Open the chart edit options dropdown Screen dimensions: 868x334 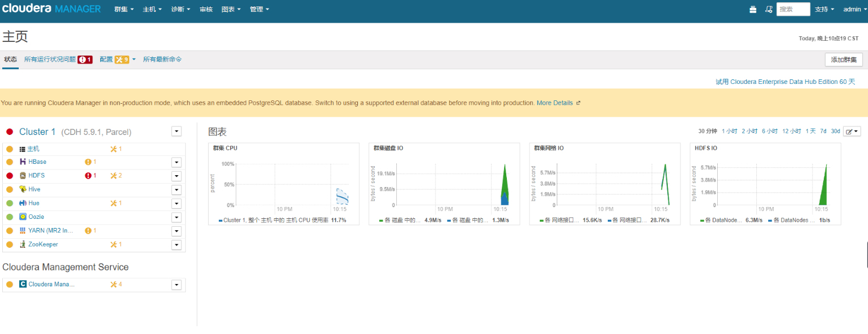coord(852,131)
